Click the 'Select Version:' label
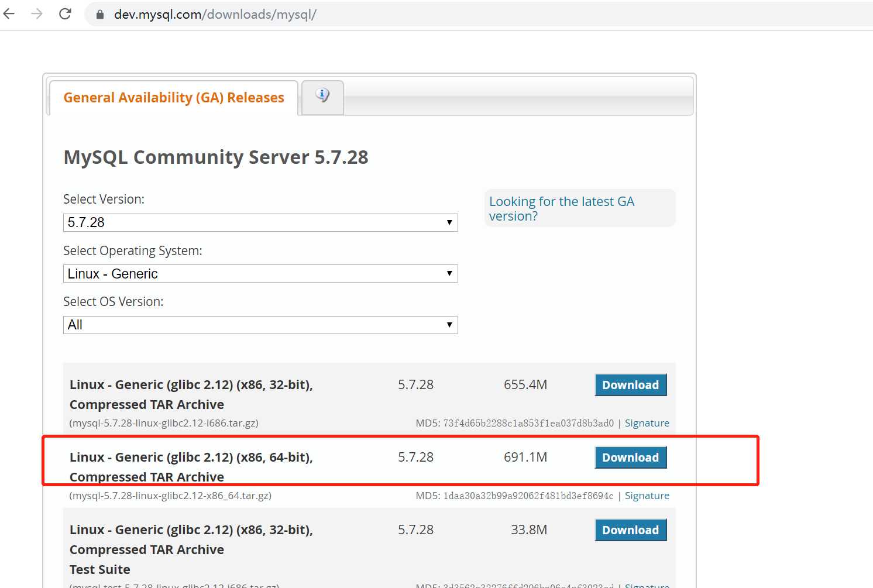The width and height of the screenshot is (873, 588). [104, 200]
